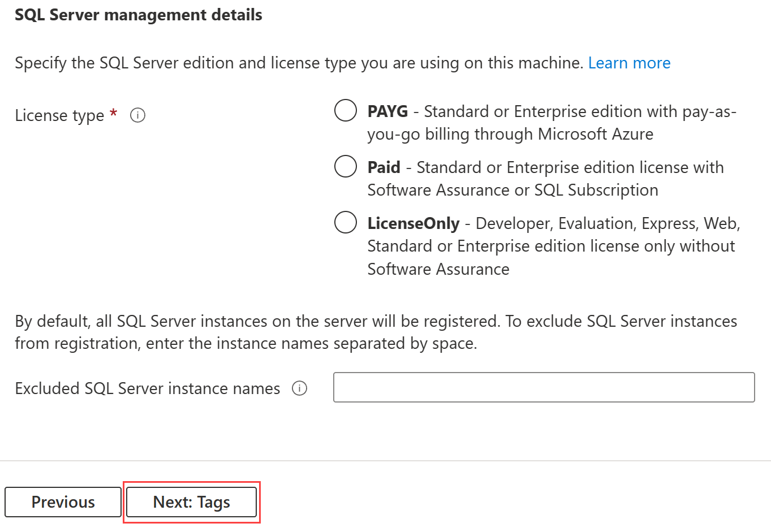Select the PAYG radio button
Viewport: 771px width, 532px height.
345,110
